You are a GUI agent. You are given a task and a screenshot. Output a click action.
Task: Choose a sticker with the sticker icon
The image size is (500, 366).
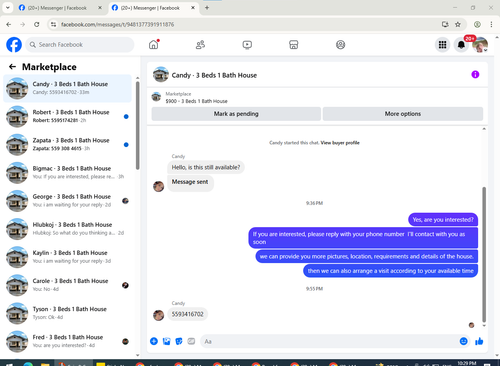coord(179,341)
